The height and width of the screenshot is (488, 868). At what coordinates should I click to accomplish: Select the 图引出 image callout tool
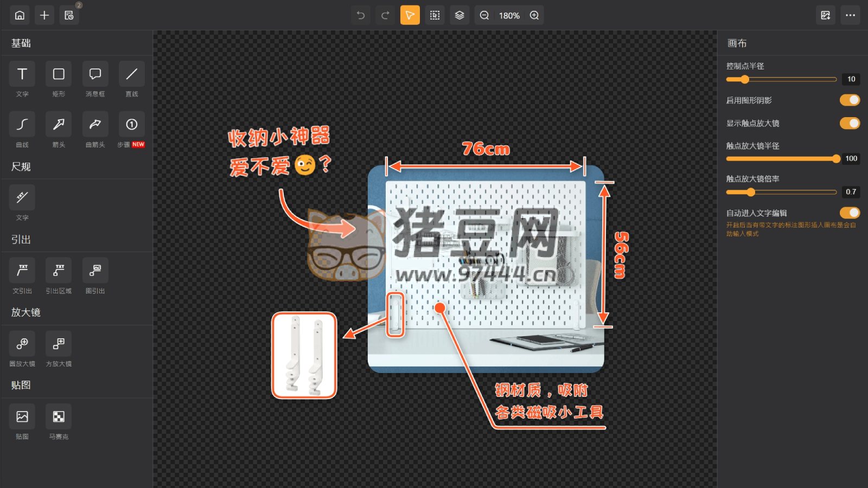pyautogui.click(x=94, y=275)
